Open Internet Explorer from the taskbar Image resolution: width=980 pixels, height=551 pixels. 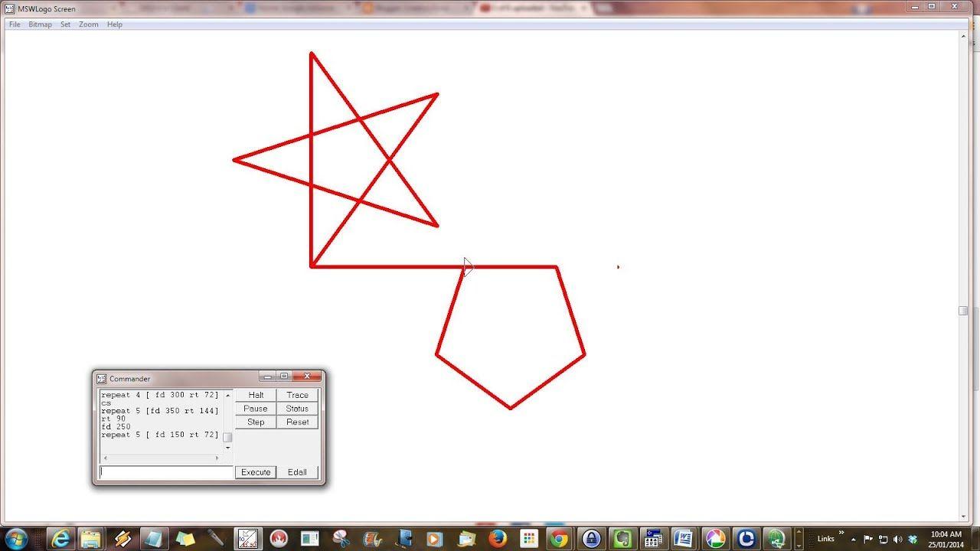(60, 539)
